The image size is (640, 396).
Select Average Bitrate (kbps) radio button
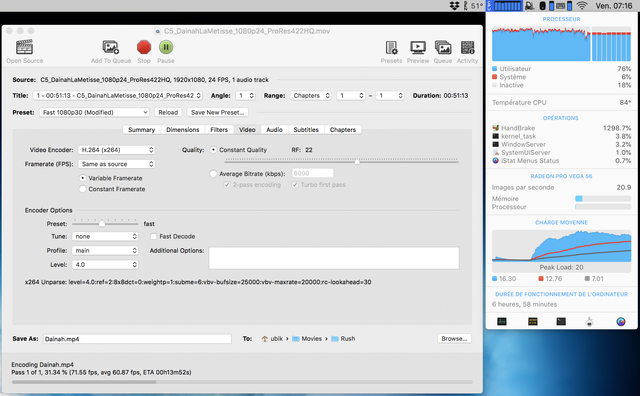click(213, 174)
